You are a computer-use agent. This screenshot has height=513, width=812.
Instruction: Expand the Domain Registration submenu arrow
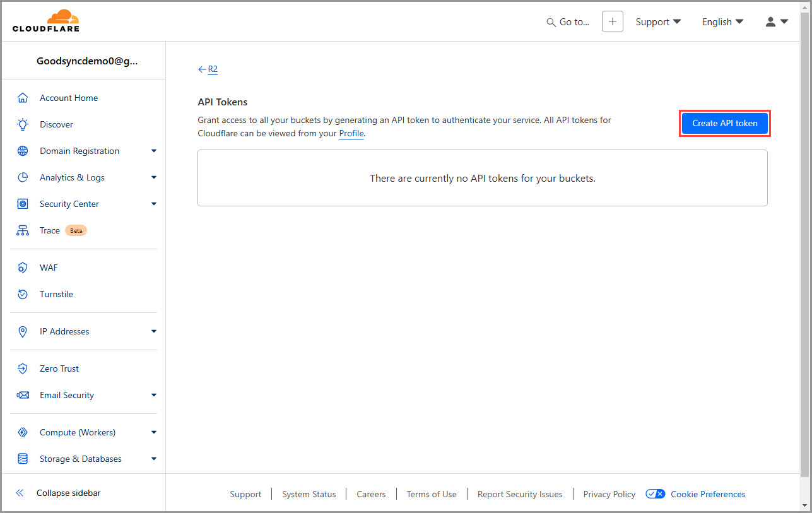click(x=154, y=151)
